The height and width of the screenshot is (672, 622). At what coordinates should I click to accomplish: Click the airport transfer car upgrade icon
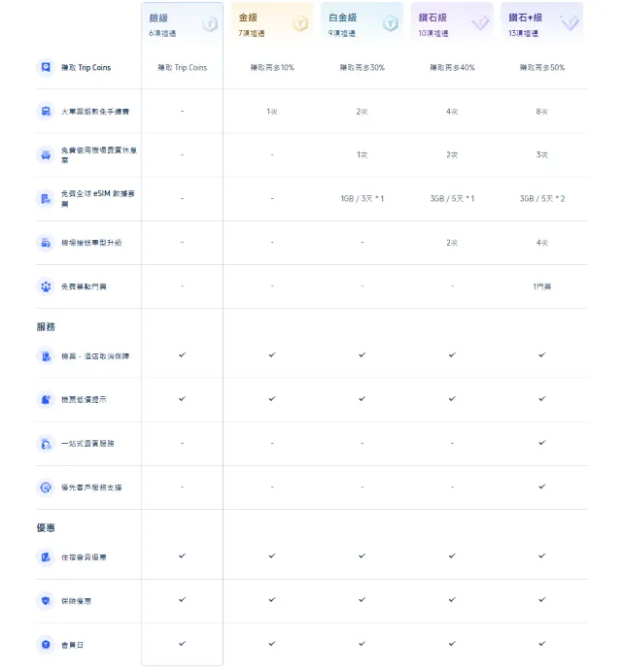pos(46,243)
